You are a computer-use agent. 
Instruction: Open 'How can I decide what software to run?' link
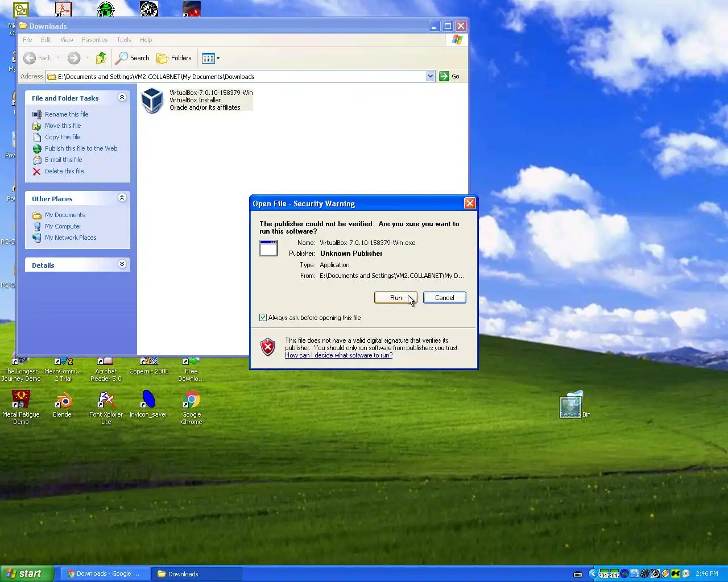(338, 355)
